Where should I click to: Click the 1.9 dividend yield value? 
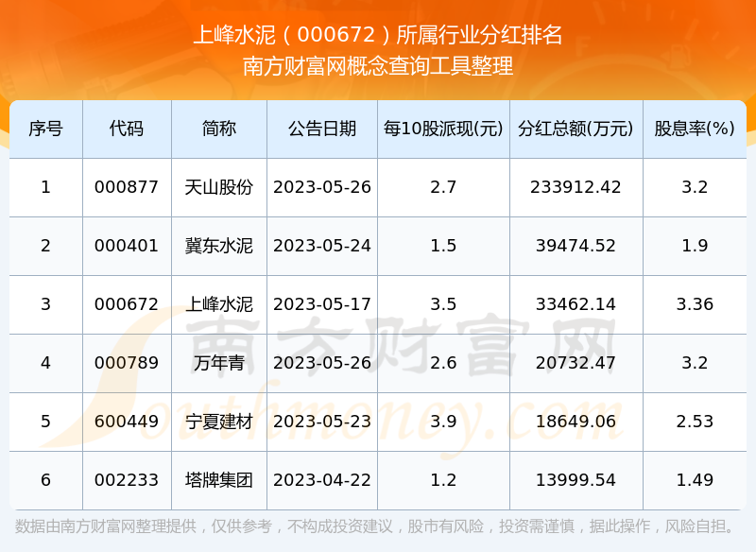point(695,246)
